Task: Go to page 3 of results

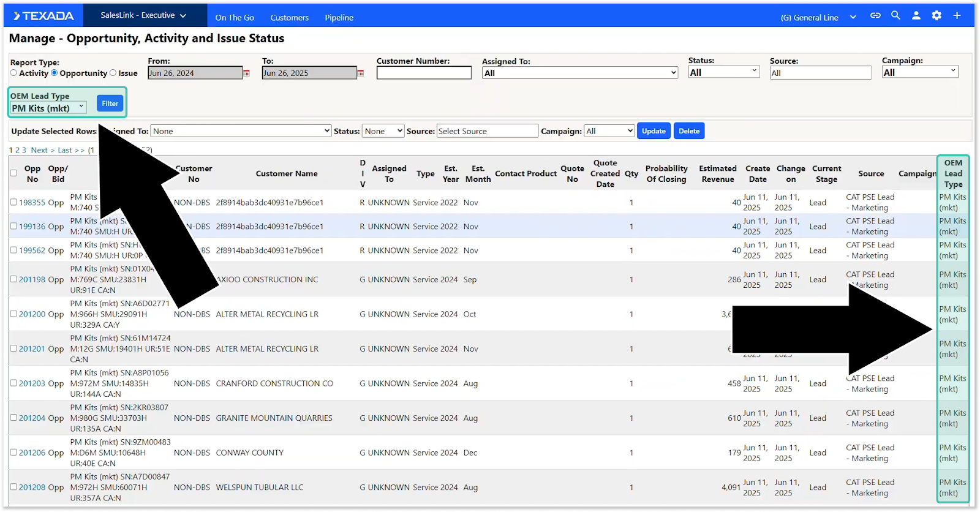Action: tap(24, 150)
